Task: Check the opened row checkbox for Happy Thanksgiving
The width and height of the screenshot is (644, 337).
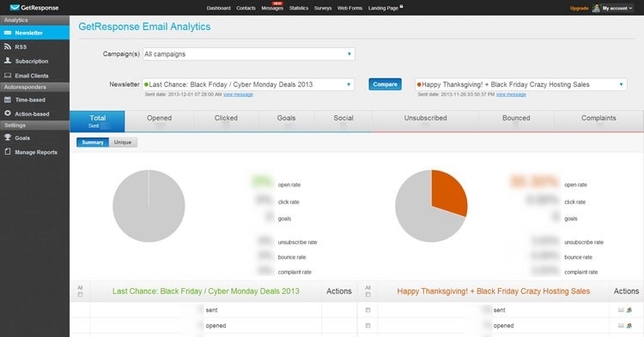Action: point(368,326)
